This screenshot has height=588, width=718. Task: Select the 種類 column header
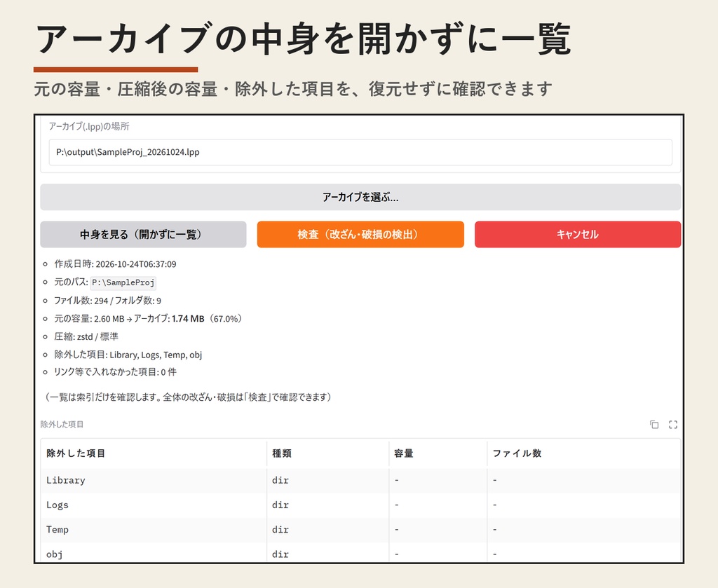pos(328,453)
